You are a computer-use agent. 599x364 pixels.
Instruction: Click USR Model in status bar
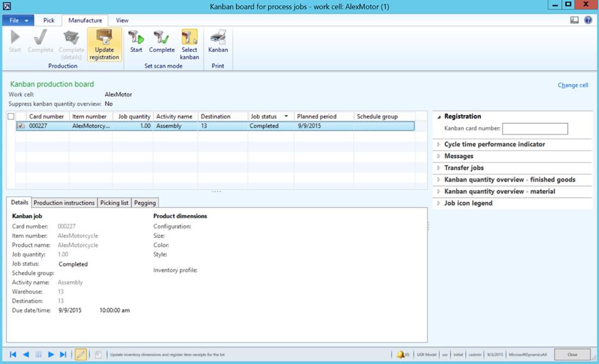pos(426,354)
